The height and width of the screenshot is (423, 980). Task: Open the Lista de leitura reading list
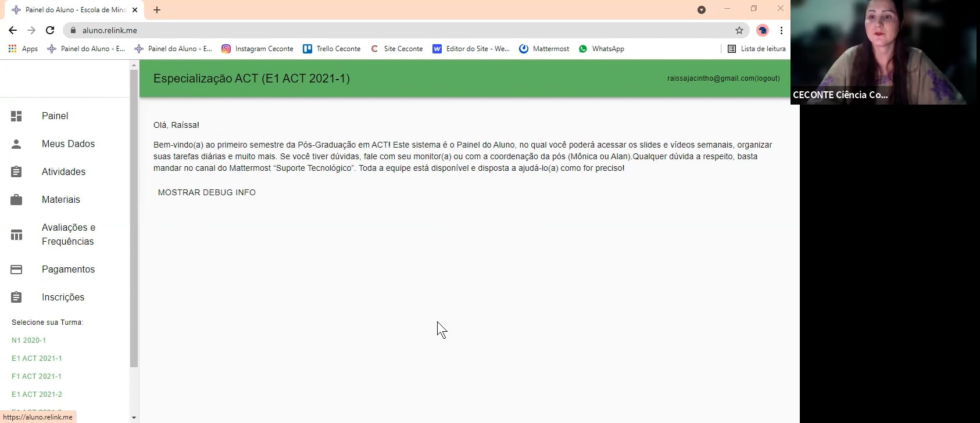point(757,49)
